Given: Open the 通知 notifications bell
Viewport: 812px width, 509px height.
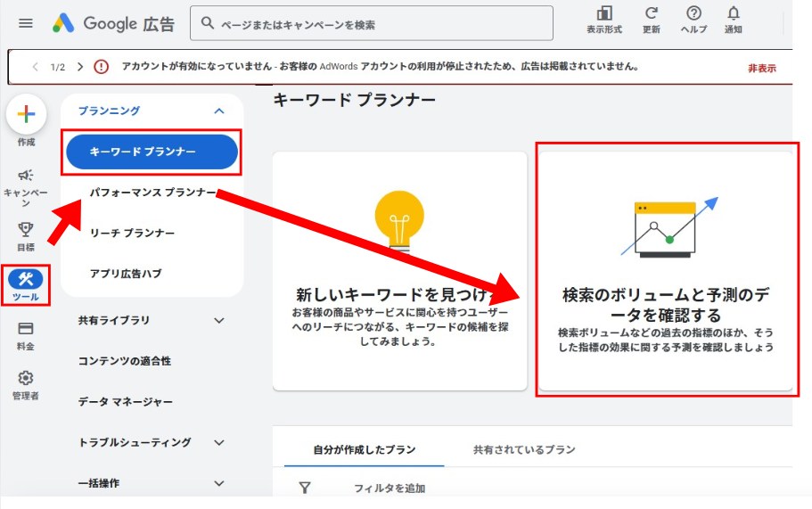Looking at the screenshot, I should [x=733, y=14].
